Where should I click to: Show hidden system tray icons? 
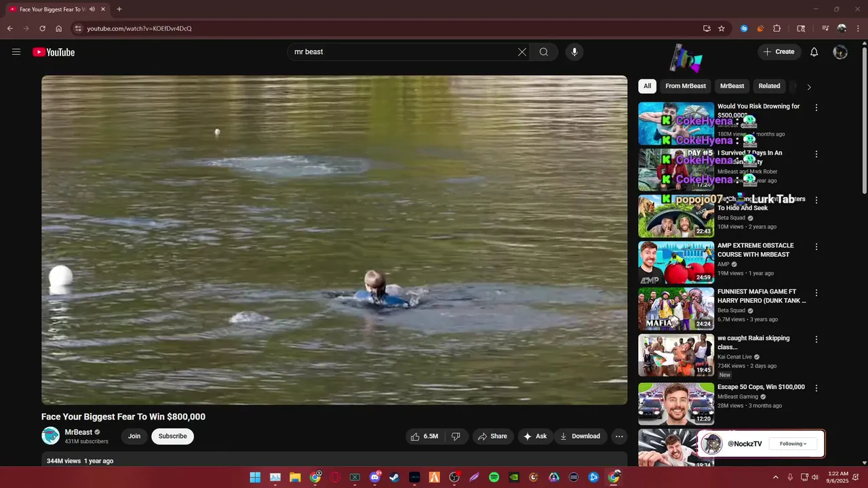(x=776, y=477)
